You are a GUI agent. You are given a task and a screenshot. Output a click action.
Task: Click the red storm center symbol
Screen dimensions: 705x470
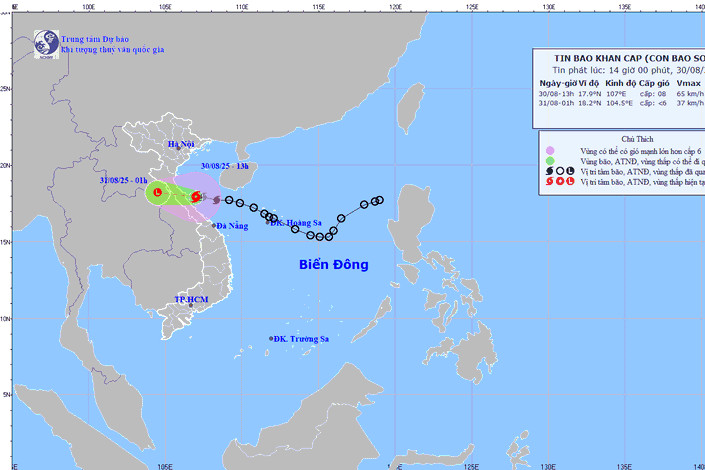[x=196, y=197]
